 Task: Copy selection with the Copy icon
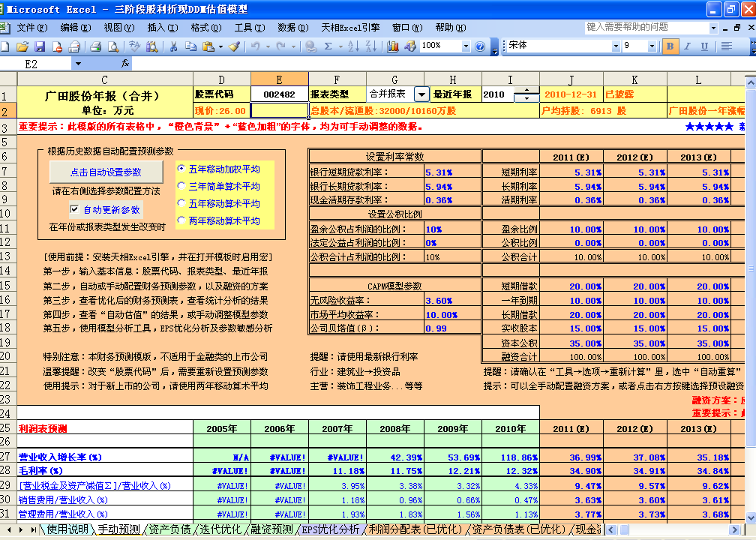point(190,46)
